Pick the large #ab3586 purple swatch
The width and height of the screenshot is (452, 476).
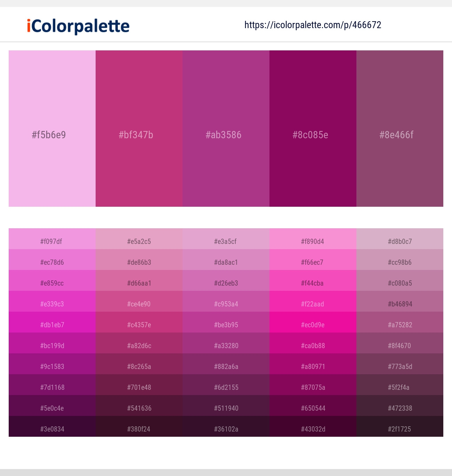coord(226,129)
